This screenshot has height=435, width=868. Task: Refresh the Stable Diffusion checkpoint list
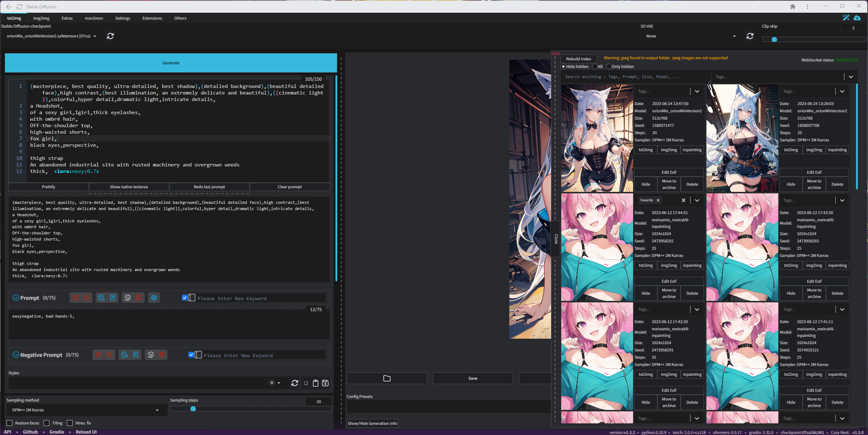(110, 36)
